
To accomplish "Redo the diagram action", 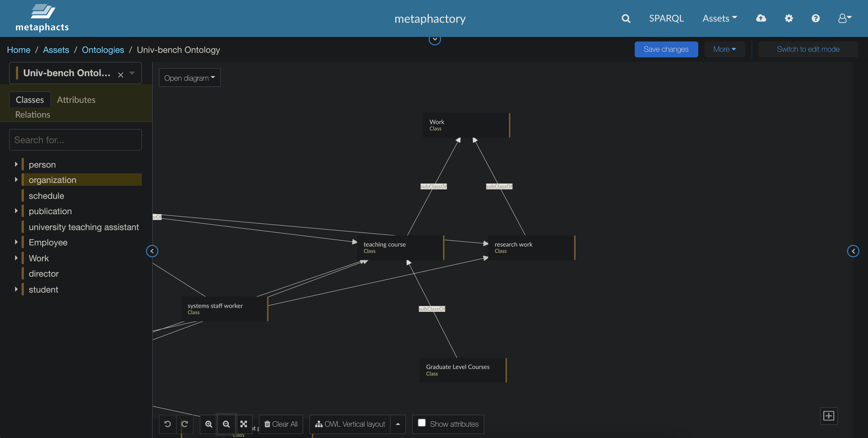I will click(185, 424).
